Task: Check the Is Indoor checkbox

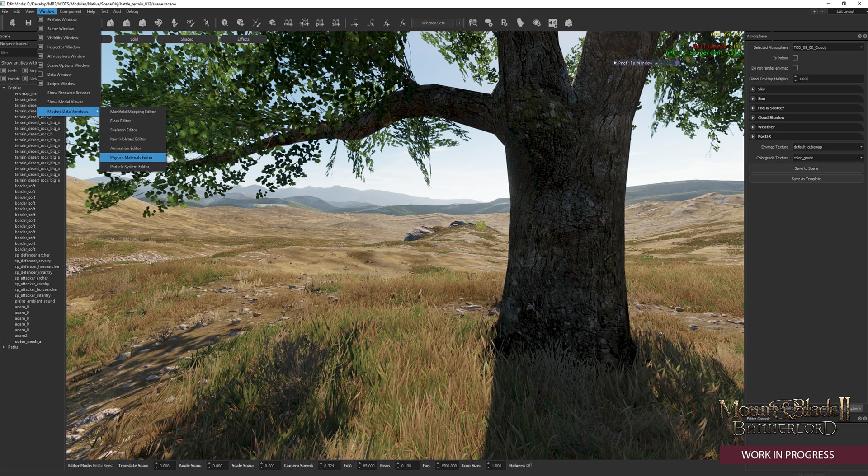Action: click(795, 58)
